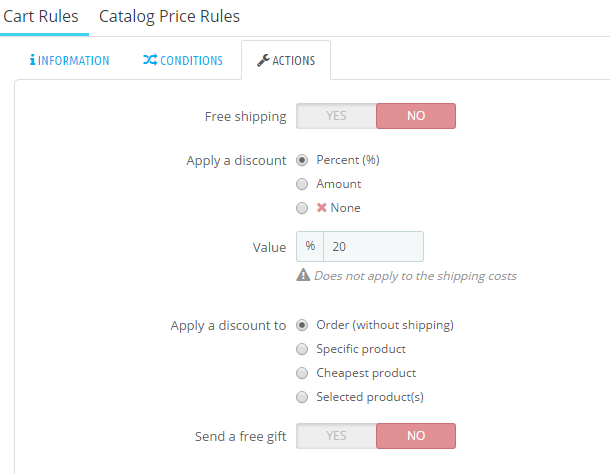Click the percent symbol prefix in Value
The image size is (610, 474).
coord(310,246)
